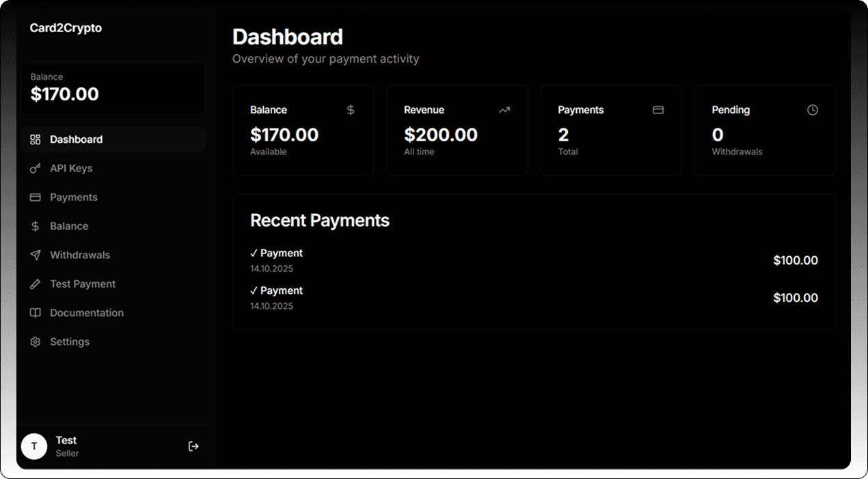The image size is (868, 479).
Task: Click the user avatar with letter T
Action: pyautogui.click(x=34, y=446)
